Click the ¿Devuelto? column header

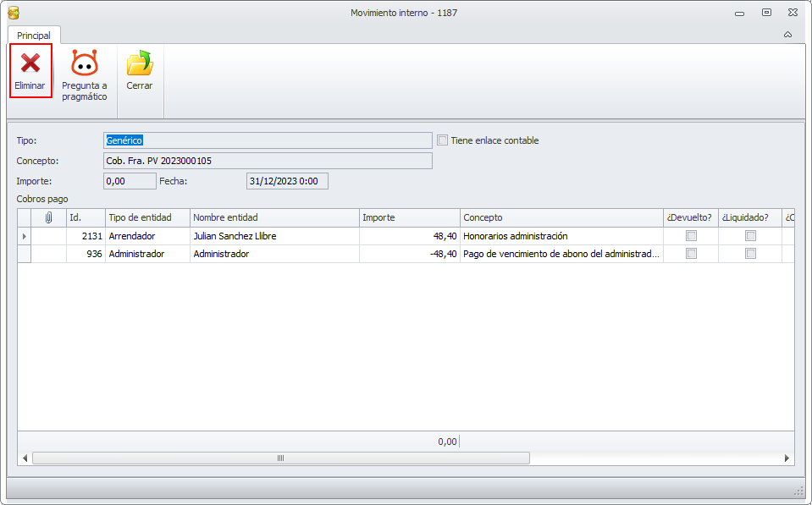[x=691, y=218]
